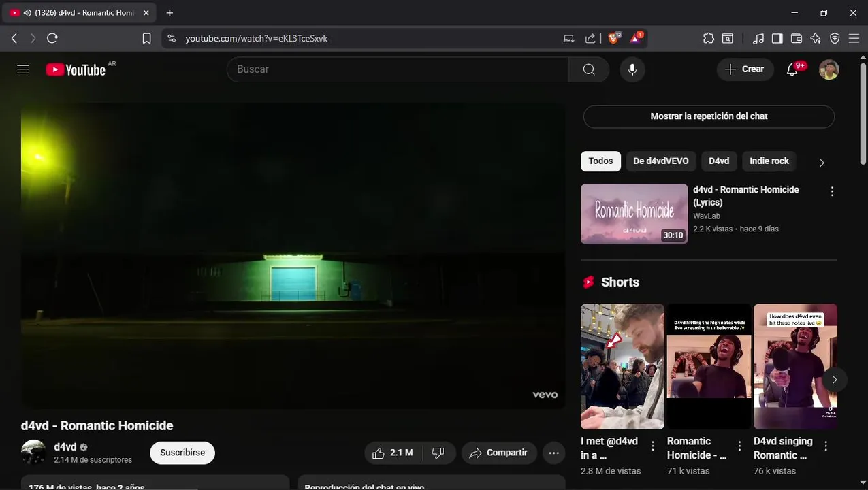Screen dimensions: 868x490
Task: Open new browser tab
Action: (x=170, y=13)
